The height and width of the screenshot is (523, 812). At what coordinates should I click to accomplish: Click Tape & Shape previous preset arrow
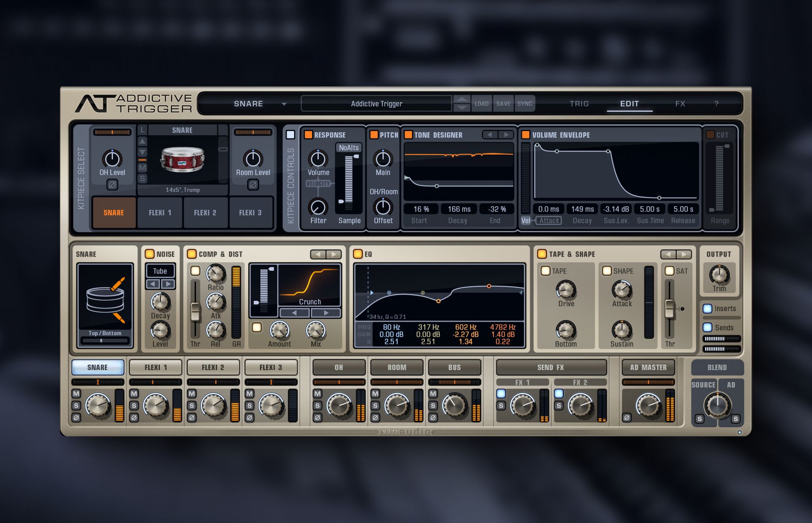pos(668,254)
